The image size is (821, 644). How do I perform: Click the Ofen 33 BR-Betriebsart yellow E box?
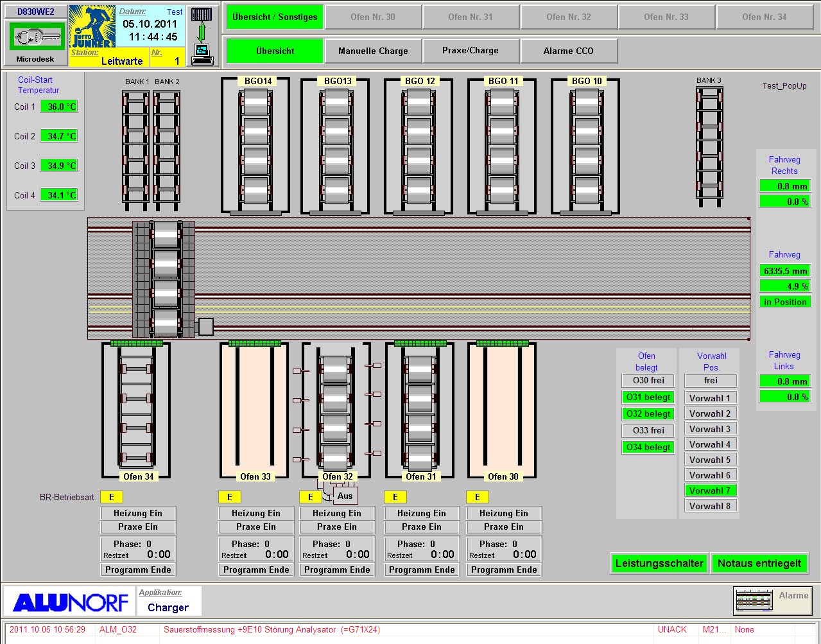coord(229,497)
